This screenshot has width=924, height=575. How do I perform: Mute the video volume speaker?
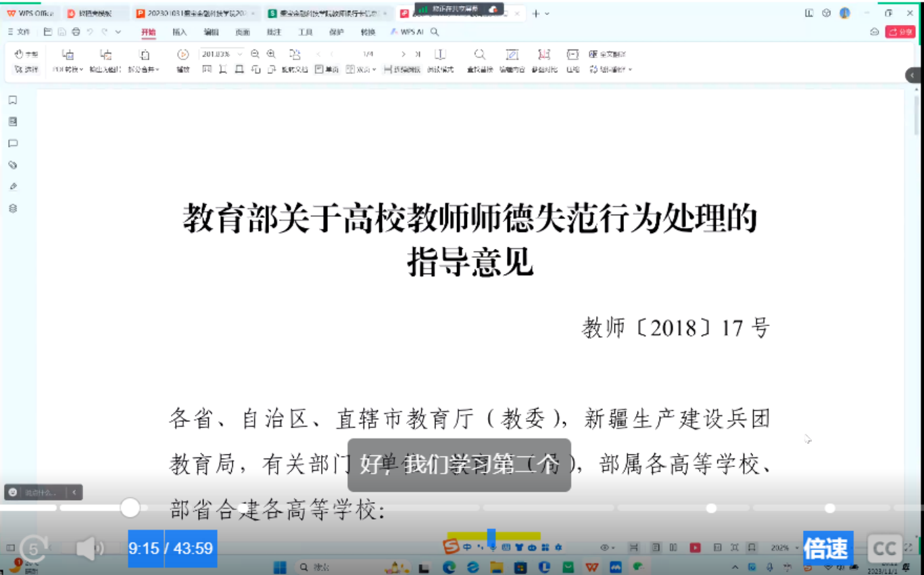[89, 549]
